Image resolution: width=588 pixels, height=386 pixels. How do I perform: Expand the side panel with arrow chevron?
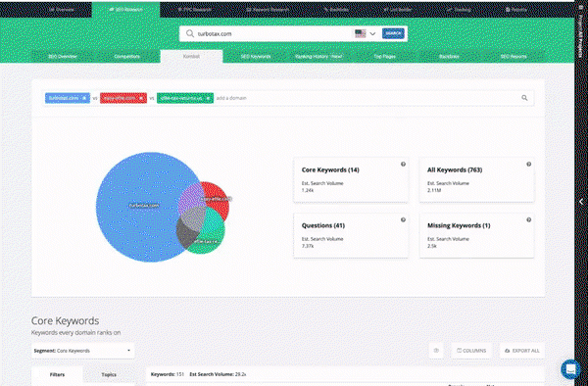pos(581,202)
